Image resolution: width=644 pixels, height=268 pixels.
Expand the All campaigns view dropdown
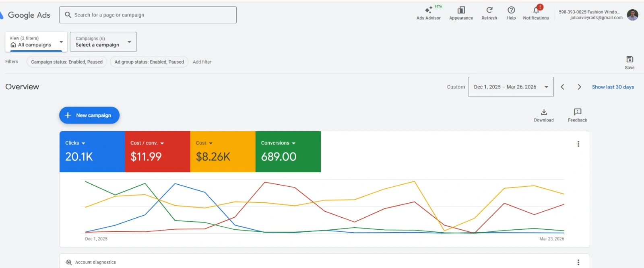click(x=36, y=42)
